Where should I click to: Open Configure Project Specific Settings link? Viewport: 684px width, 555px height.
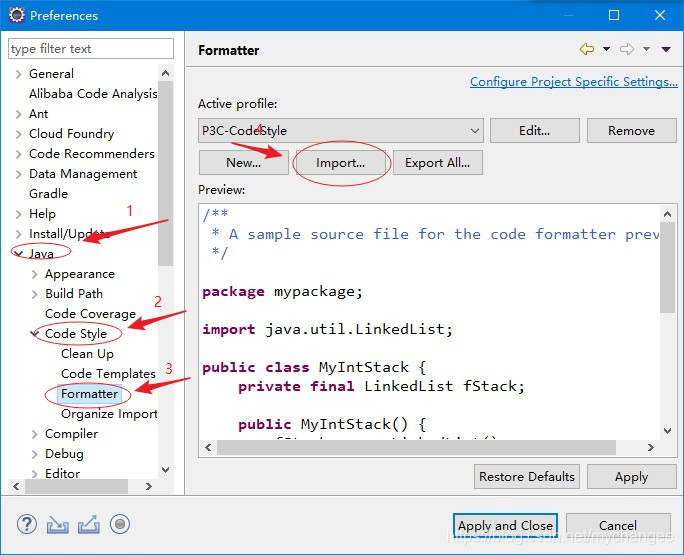573,82
